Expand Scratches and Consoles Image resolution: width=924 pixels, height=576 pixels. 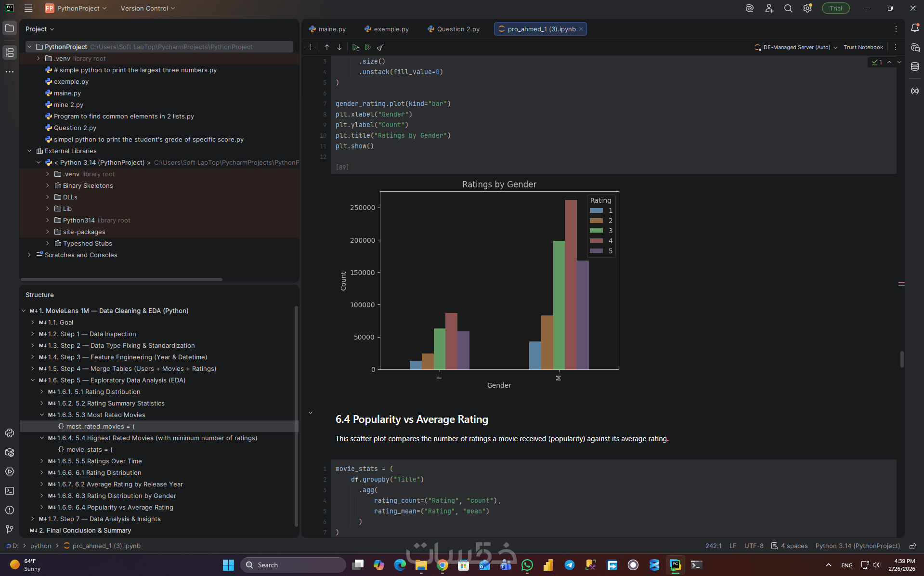coord(29,255)
